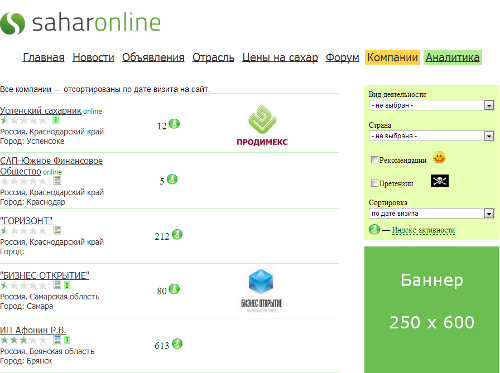
Task: Click activity index icon next to 613
Action: click(177, 344)
